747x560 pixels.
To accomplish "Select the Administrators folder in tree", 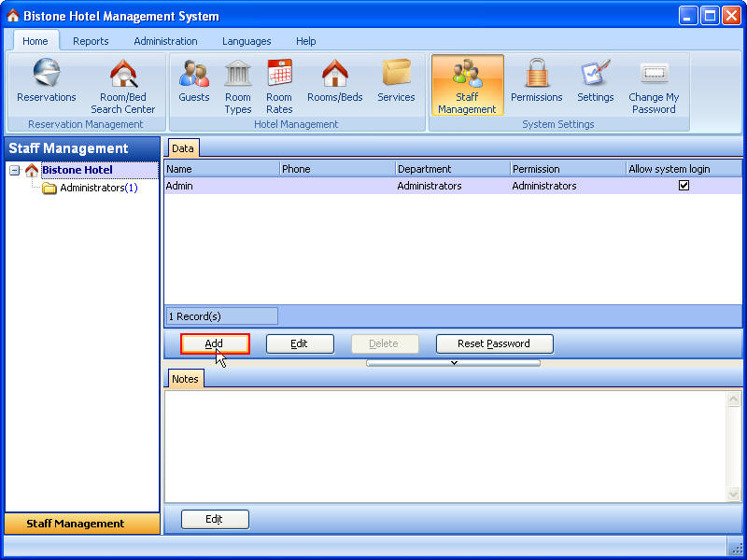I will [x=92, y=188].
